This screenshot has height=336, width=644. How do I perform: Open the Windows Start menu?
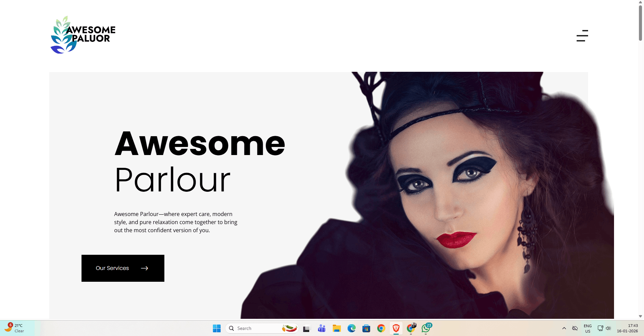click(217, 328)
